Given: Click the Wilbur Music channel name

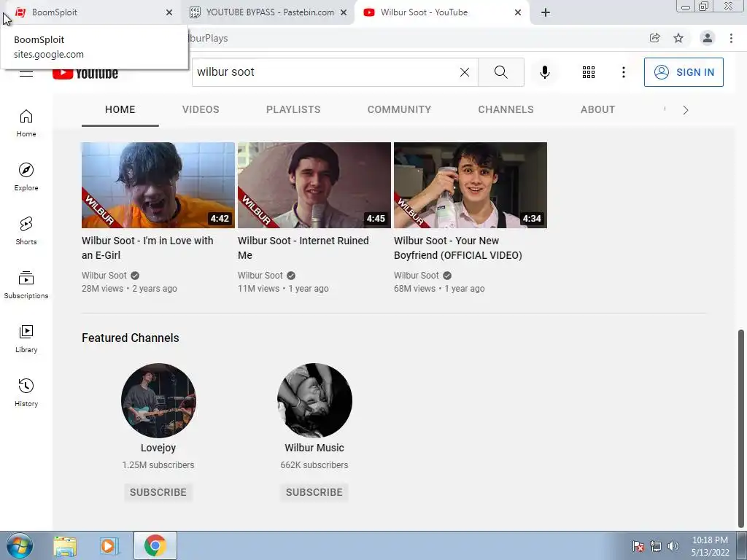Looking at the screenshot, I should point(314,448).
